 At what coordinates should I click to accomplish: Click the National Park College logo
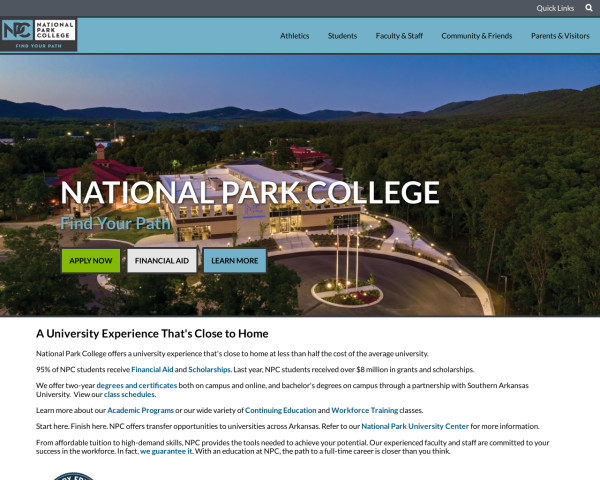39,34
